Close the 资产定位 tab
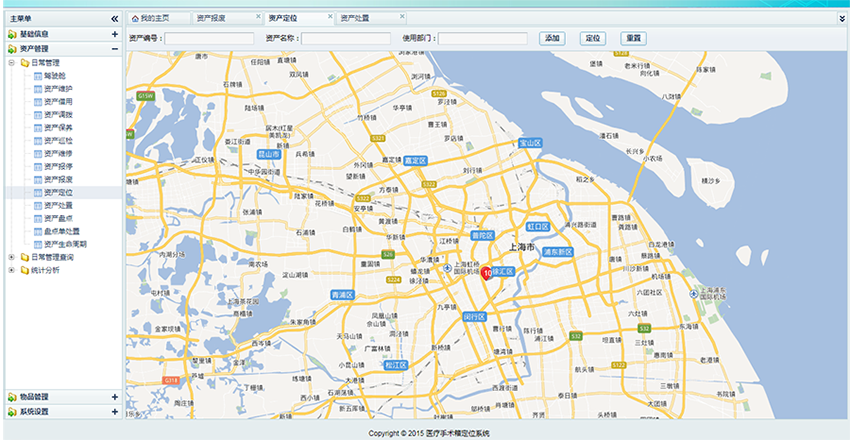Screen dimensions: 850x440 [330, 16]
